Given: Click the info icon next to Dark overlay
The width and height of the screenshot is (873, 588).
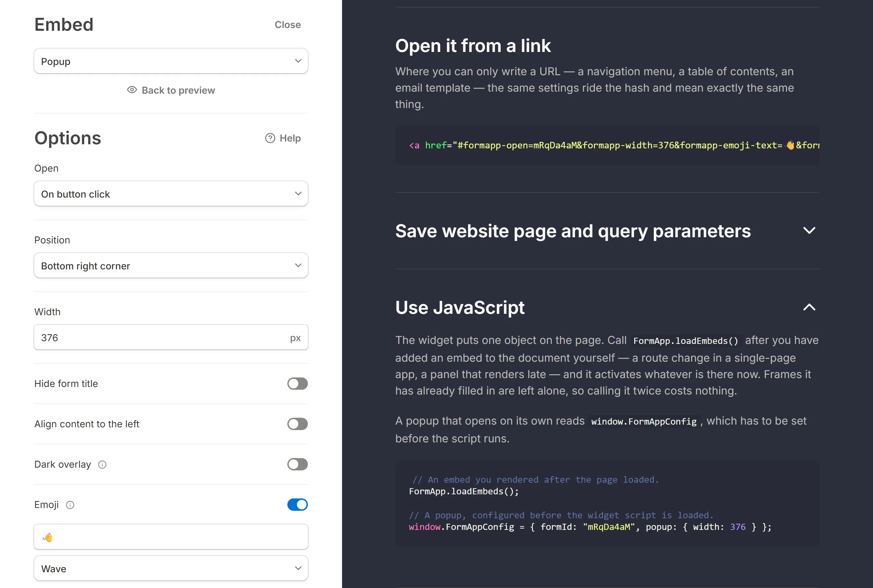Looking at the screenshot, I should pyautogui.click(x=102, y=465).
